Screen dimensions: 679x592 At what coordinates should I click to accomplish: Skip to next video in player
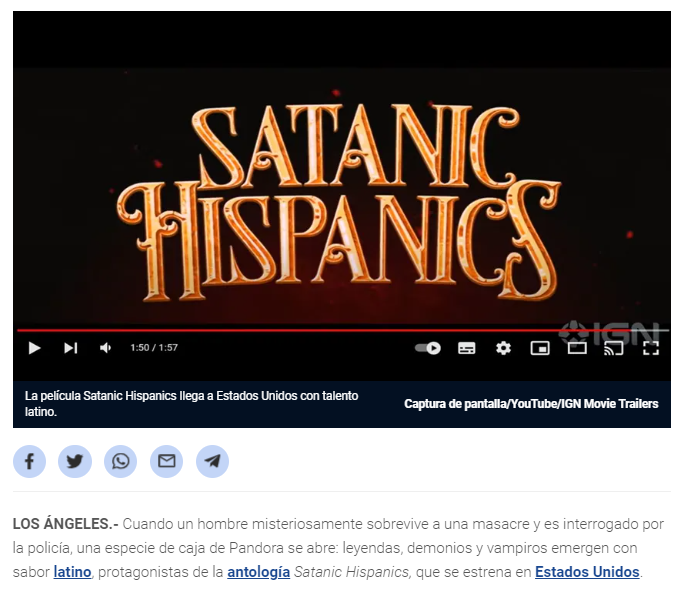click(71, 348)
